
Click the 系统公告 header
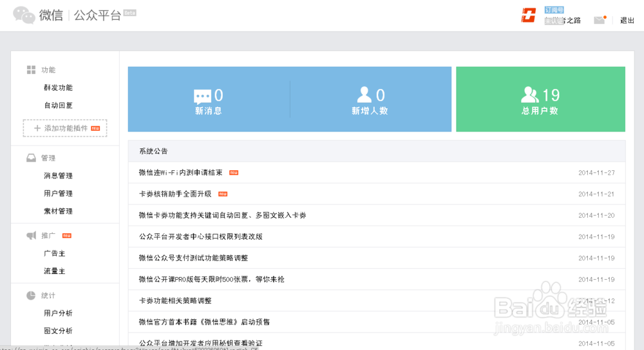[x=153, y=151]
